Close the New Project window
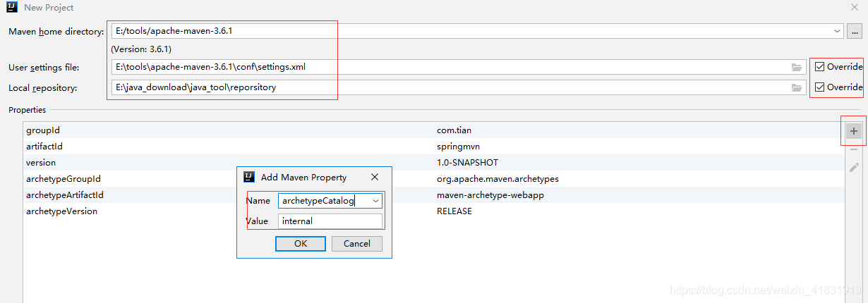Screen dimensions: 868x303 click(855, 8)
